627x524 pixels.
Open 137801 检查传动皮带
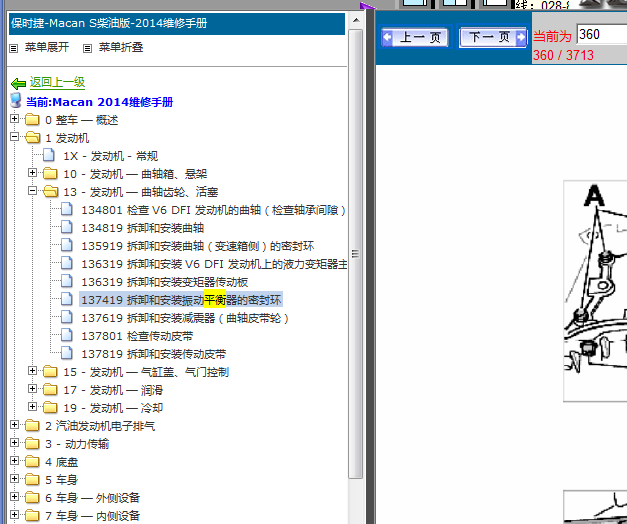[137, 336]
